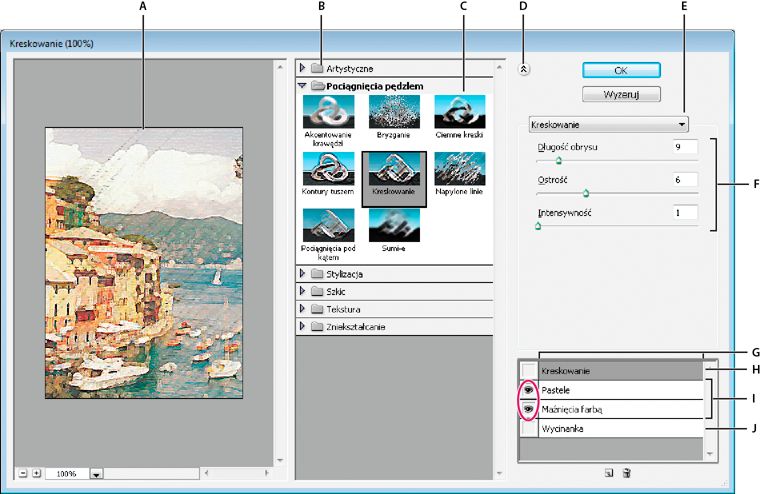Collapse the Pociągnięcia pędzlem category
Screen dimensions: 761x494
coord(302,85)
